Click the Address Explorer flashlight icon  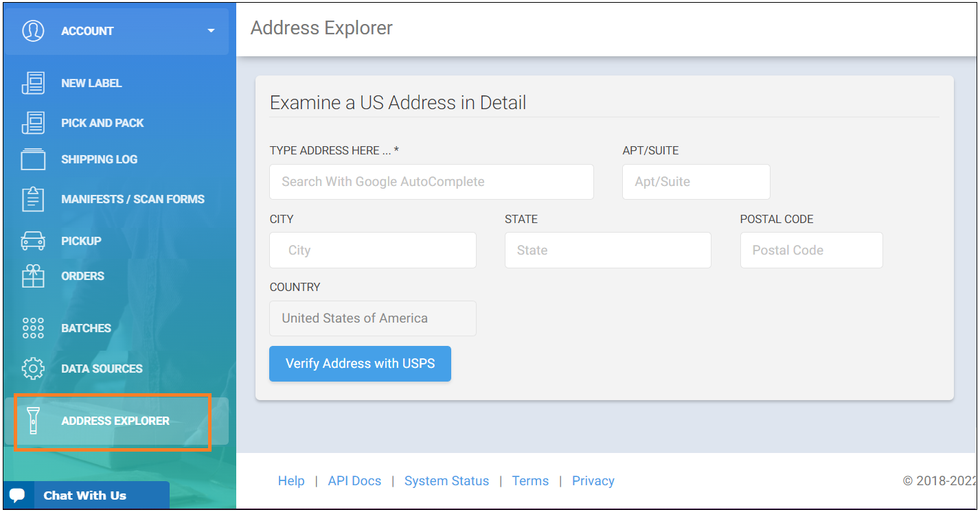pos(33,421)
